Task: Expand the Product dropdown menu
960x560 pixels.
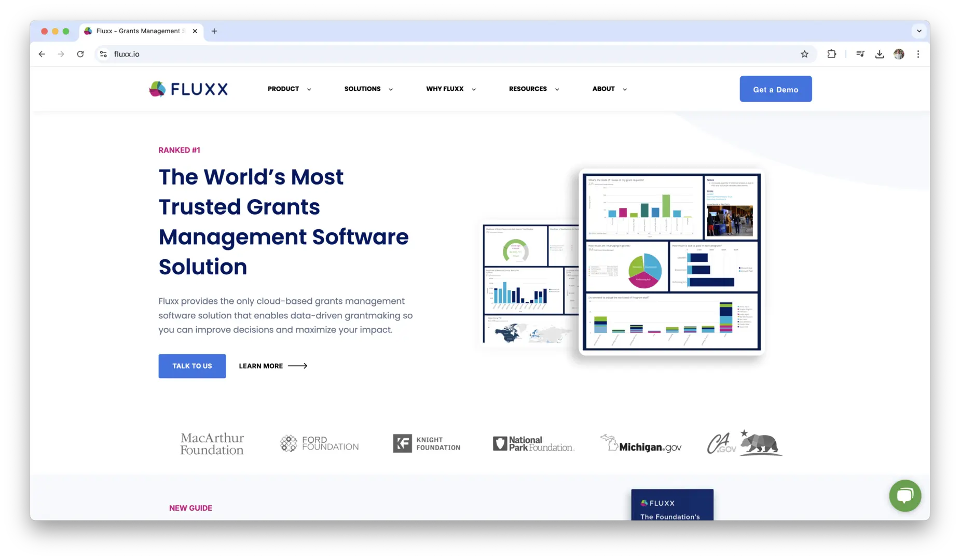Action: (x=289, y=89)
